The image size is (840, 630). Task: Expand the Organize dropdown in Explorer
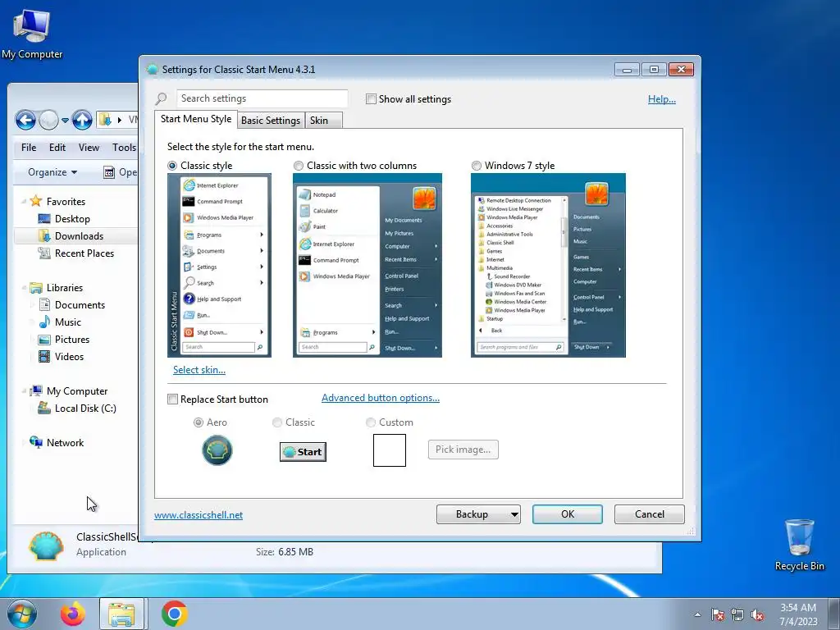click(52, 172)
